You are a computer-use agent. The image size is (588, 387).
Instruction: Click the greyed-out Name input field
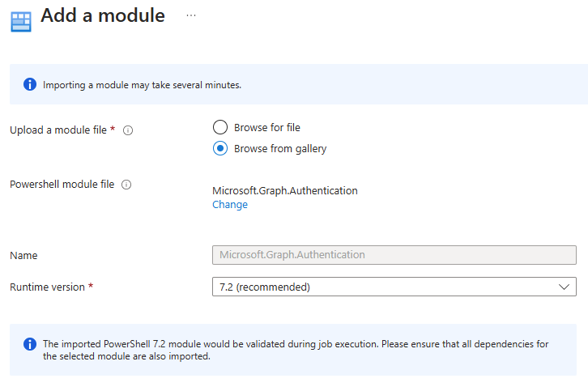point(394,255)
